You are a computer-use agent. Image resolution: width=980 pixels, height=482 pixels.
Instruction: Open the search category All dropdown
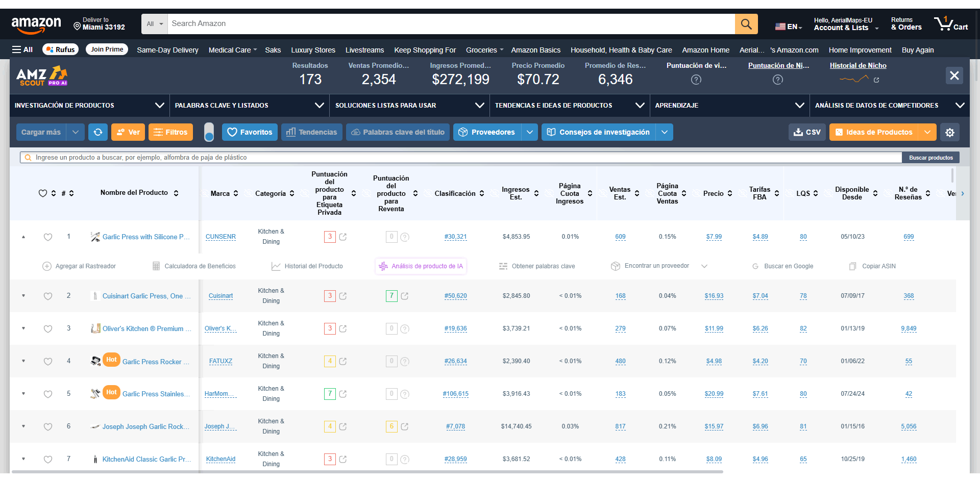155,24
